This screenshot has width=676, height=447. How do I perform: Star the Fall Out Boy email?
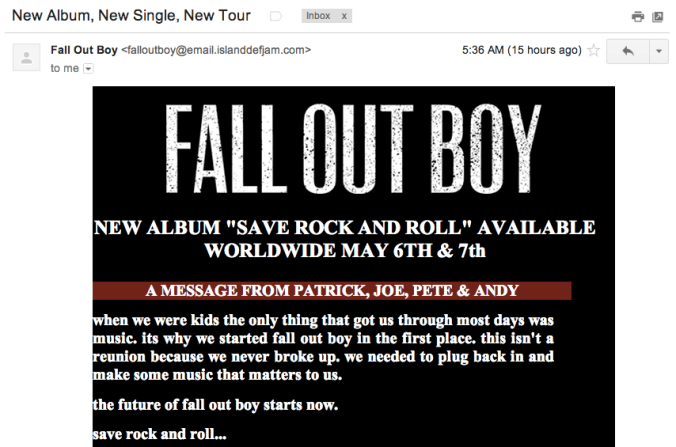594,50
